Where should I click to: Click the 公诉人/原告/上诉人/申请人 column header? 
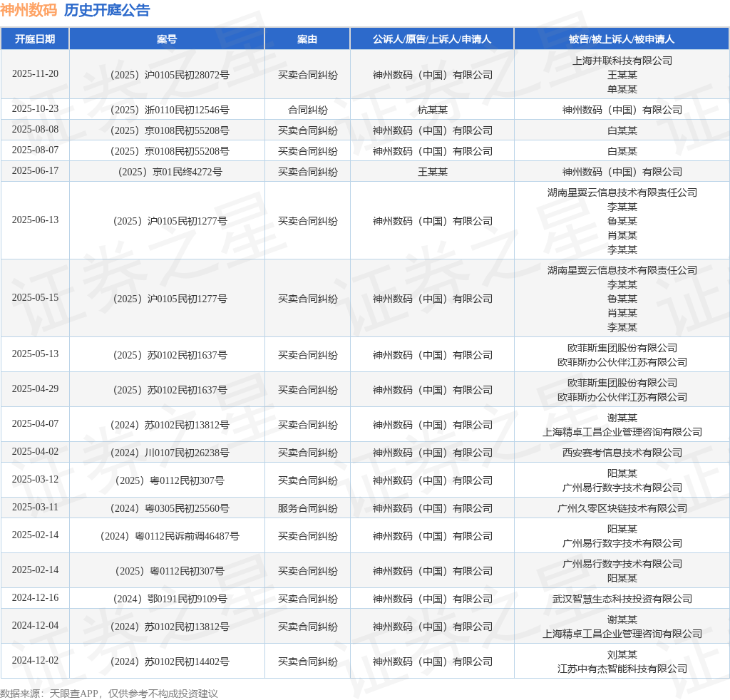pyautogui.click(x=432, y=39)
